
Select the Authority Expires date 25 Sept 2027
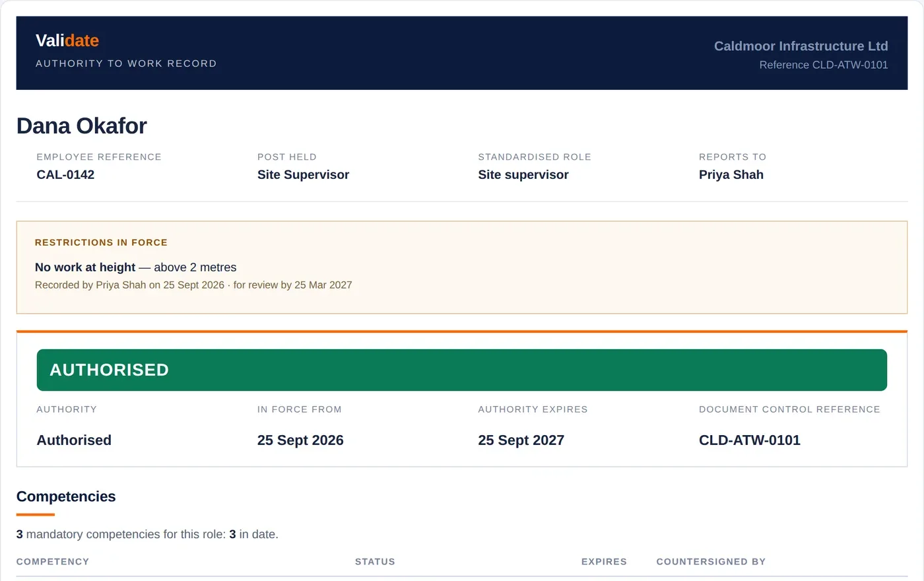pyautogui.click(x=521, y=440)
